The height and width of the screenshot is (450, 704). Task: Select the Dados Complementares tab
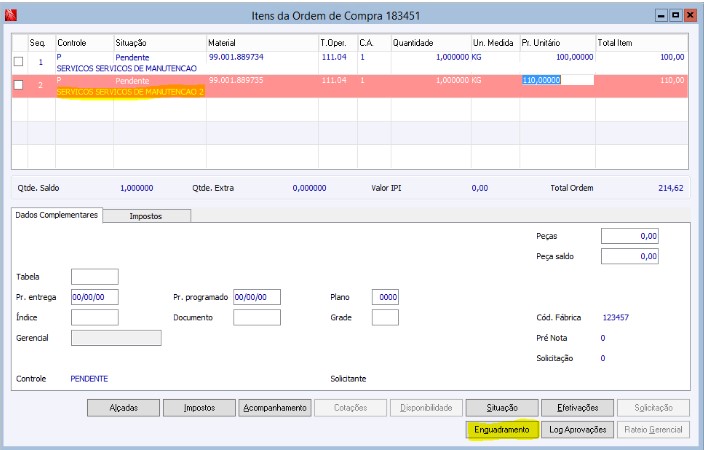pyautogui.click(x=57, y=215)
